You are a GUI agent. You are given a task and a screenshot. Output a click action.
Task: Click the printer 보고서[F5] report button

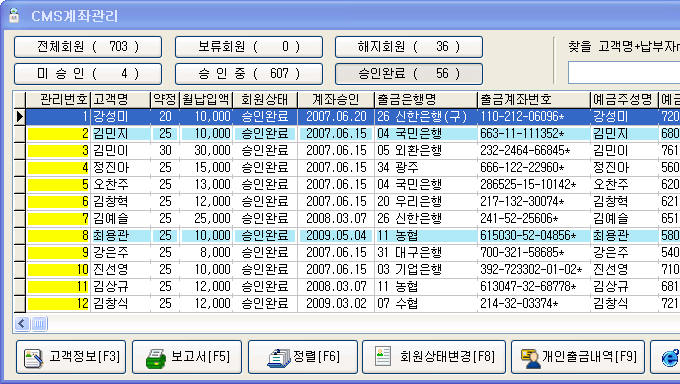point(187,357)
